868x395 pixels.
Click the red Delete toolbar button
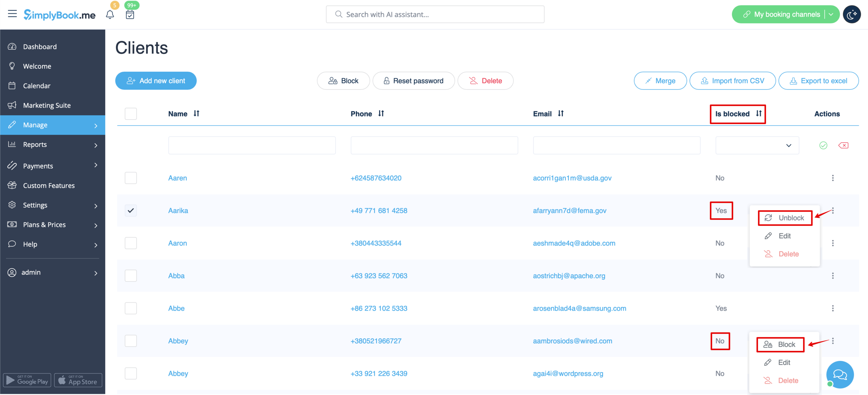[x=485, y=81]
